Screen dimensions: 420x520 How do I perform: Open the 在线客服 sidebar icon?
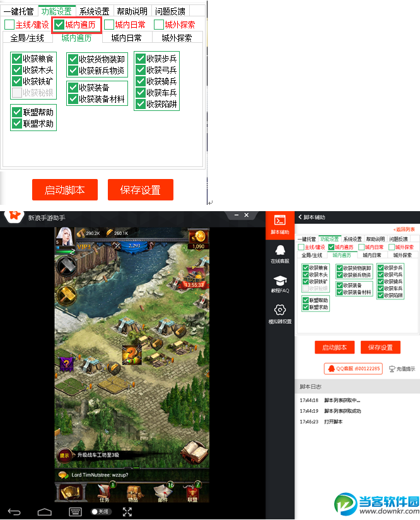[280, 254]
